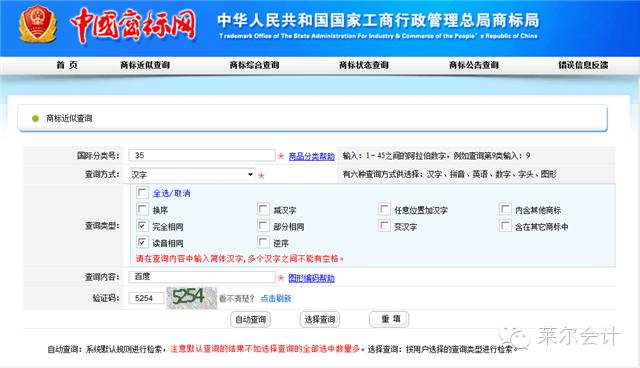Open the 商标公告查询 navigation item
This screenshot has height=368, width=640.
474,65
